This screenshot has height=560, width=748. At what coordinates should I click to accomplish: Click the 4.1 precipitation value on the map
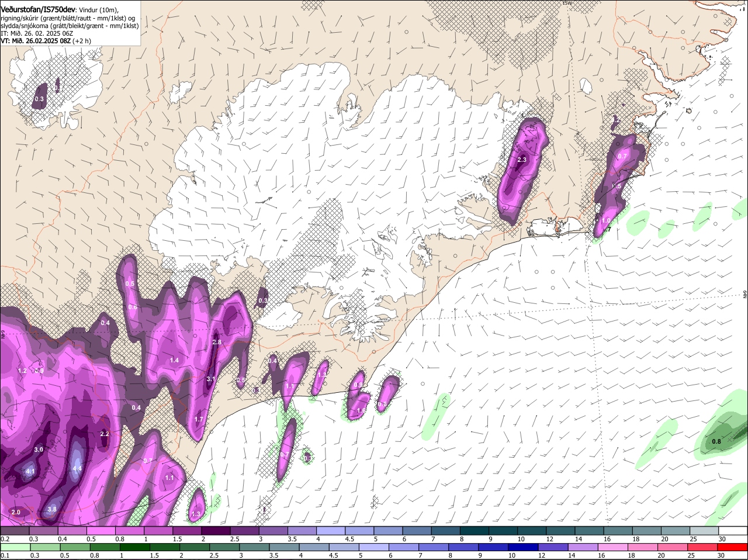[31, 471]
